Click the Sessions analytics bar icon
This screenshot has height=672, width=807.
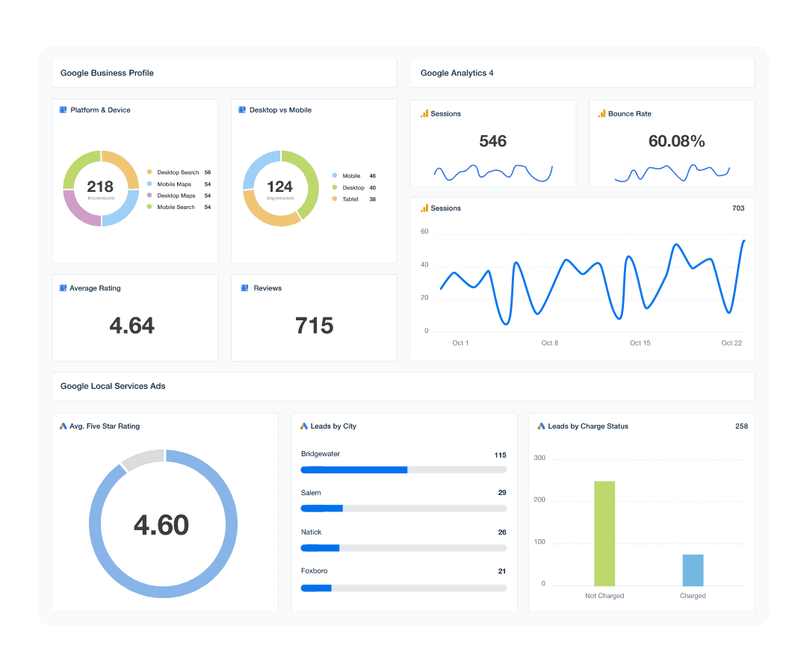coord(424,113)
